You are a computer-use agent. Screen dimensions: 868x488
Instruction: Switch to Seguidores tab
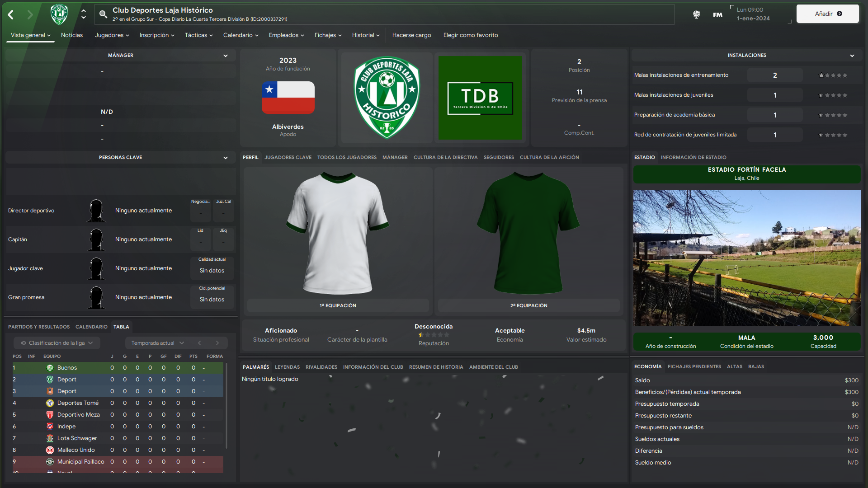click(x=499, y=157)
